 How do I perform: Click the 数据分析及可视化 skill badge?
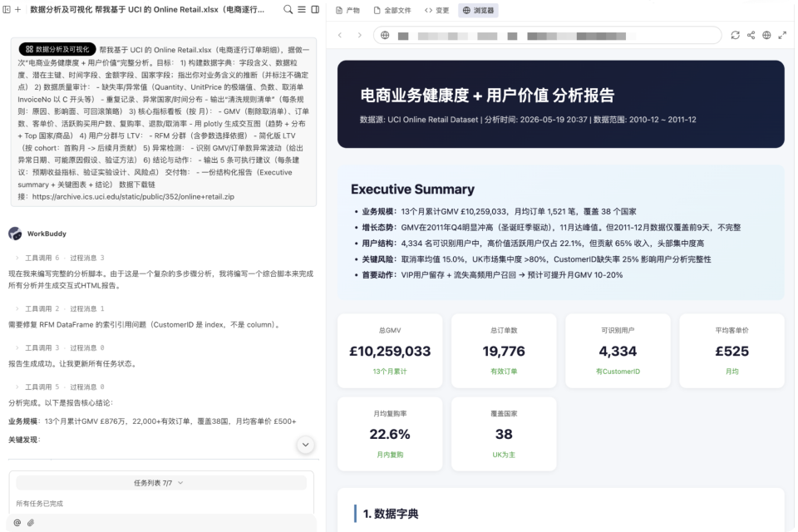pos(57,49)
